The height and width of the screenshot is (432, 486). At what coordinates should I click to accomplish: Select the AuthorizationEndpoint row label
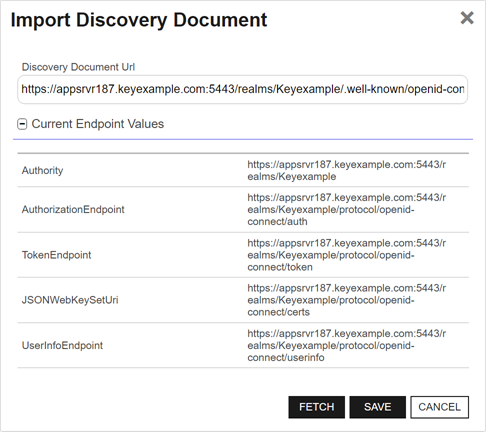tap(73, 209)
